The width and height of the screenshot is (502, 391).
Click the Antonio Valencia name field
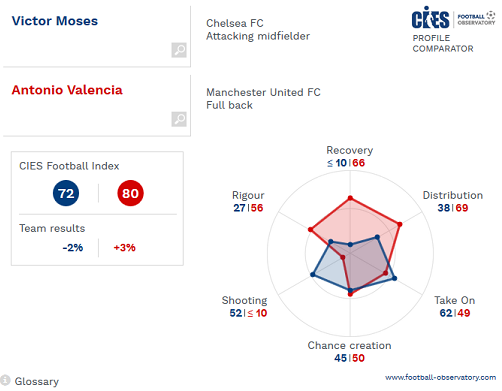(97, 105)
